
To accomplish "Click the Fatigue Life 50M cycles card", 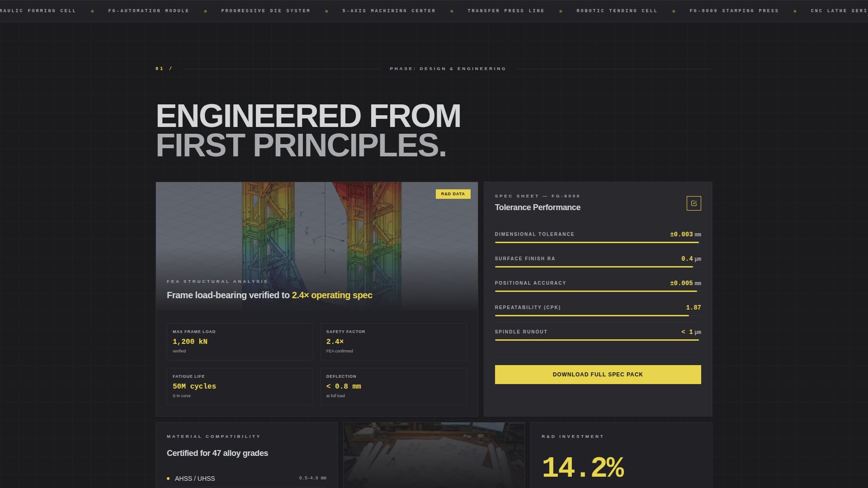I will click(240, 386).
